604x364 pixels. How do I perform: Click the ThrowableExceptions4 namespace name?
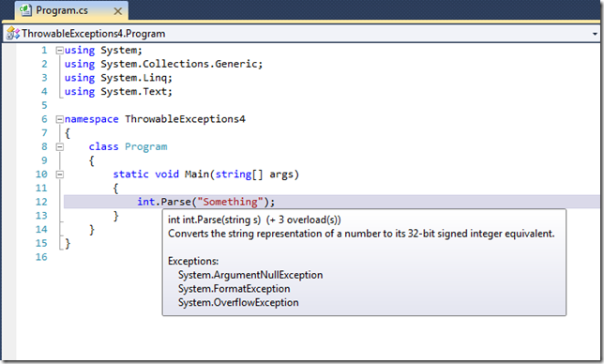[185, 119]
